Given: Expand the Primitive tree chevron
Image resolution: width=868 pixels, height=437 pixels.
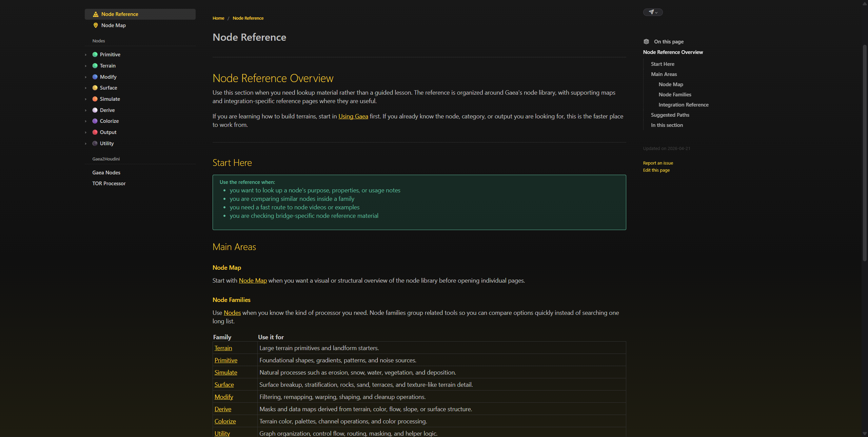Looking at the screenshot, I should click(86, 55).
